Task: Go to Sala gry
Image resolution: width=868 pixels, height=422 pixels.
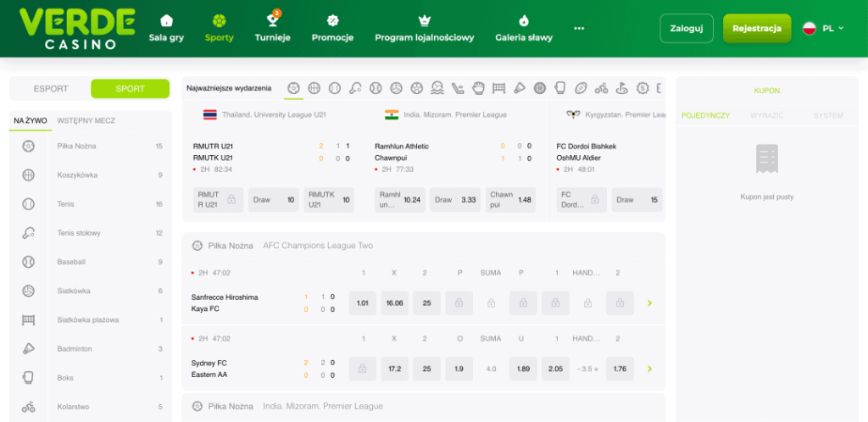Action: [x=166, y=28]
